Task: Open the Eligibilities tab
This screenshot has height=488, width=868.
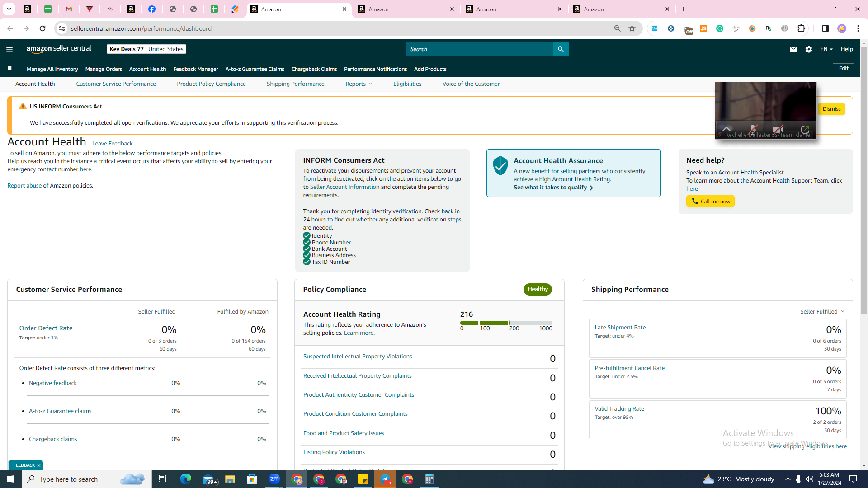Action: click(407, 84)
